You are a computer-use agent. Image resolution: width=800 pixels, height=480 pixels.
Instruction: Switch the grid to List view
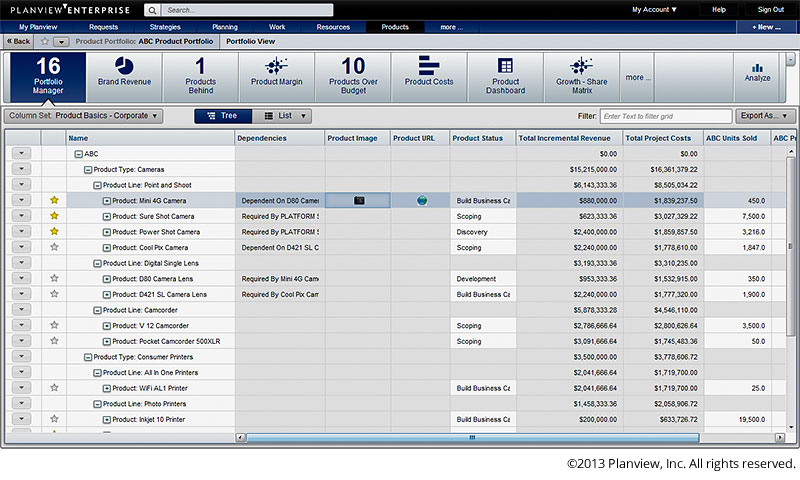pyautogui.click(x=281, y=116)
